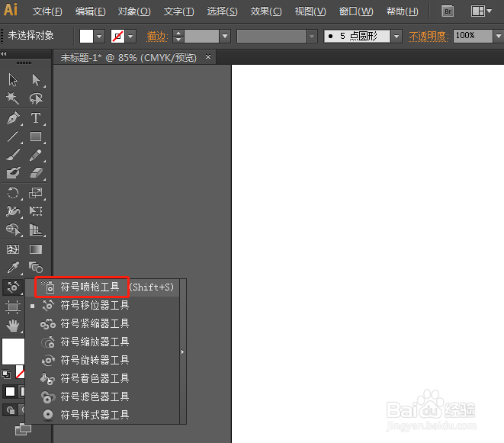Click the 100% opacity input field
The height and width of the screenshot is (443, 504).
tap(473, 36)
